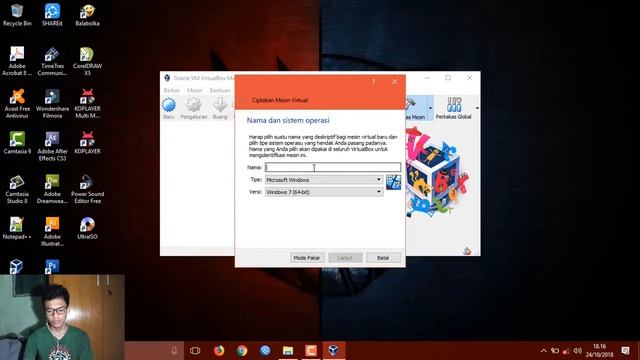
Task: Select the Avast Free Antivirus icon
Action: (x=17, y=104)
